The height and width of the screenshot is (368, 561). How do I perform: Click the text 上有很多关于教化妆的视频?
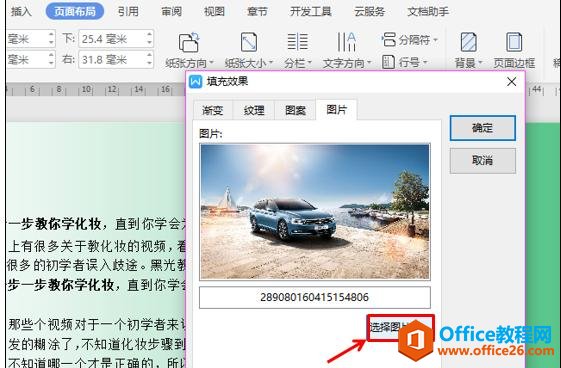tap(89, 246)
